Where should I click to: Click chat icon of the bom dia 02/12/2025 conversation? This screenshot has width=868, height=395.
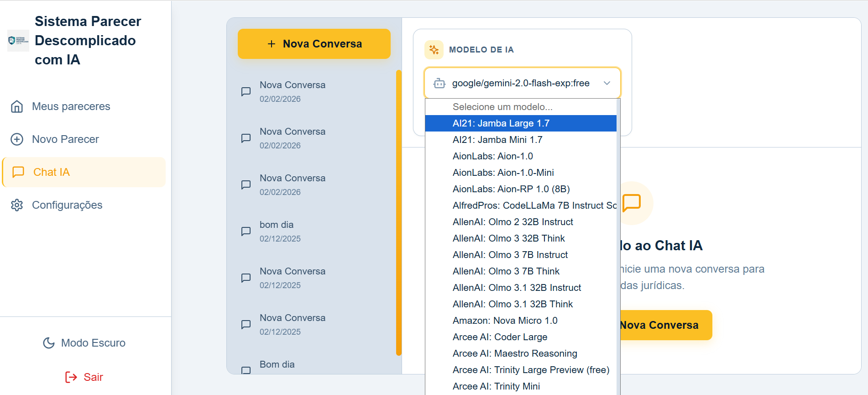(246, 232)
